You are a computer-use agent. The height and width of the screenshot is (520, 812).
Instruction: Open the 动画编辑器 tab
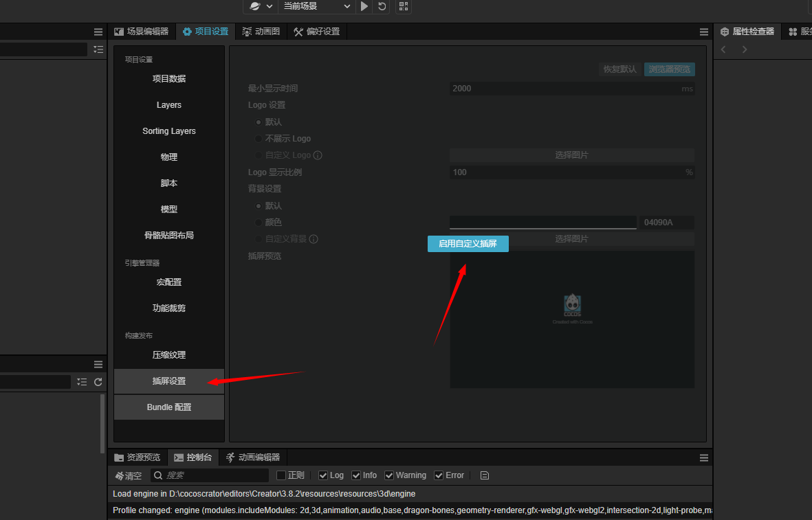[253, 457]
